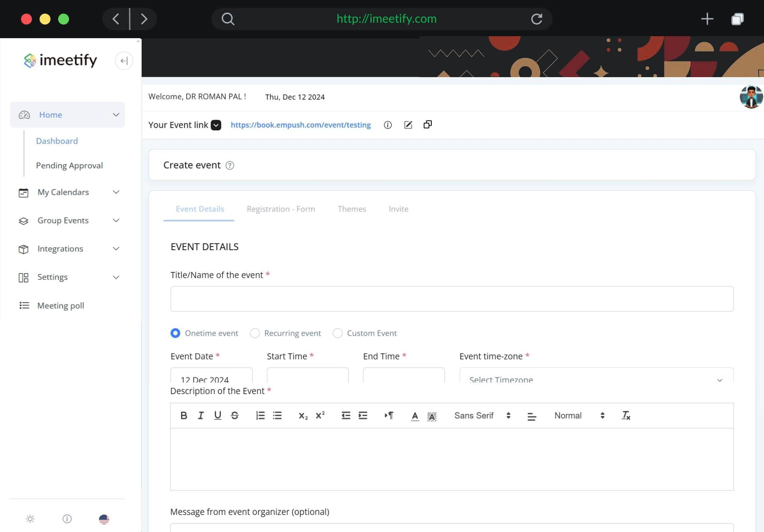This screenshot has width=764, height=532.
Task: Choose the Custom Event radio button
Action: [x=337, y=333]
